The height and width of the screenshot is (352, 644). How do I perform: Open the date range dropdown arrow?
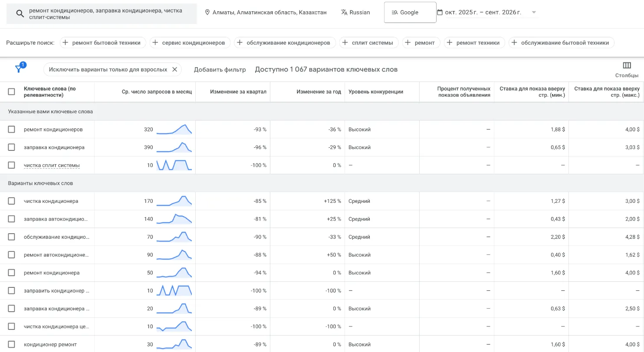coord(534,13)
